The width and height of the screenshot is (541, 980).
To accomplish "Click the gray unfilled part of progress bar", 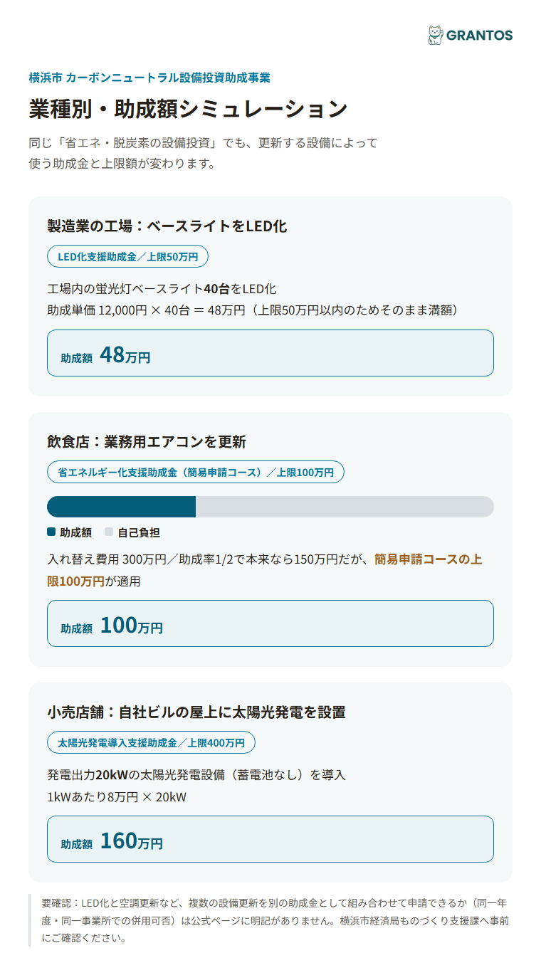I will [345, 507].
